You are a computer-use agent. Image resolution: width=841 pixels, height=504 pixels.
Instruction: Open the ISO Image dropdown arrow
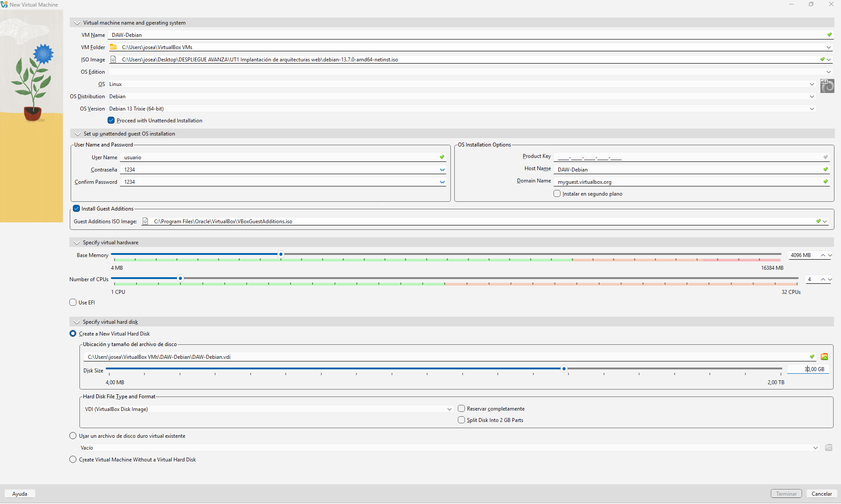click(829, 60)
